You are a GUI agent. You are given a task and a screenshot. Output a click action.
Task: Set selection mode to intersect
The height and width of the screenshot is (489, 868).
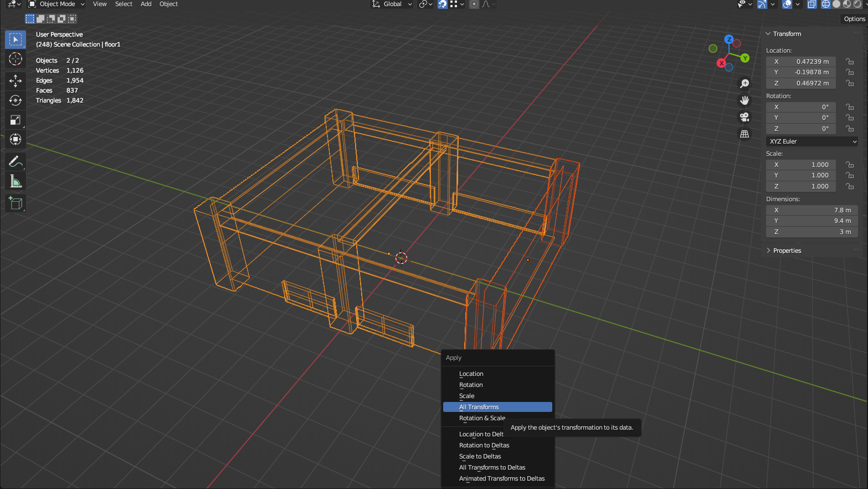72,19
